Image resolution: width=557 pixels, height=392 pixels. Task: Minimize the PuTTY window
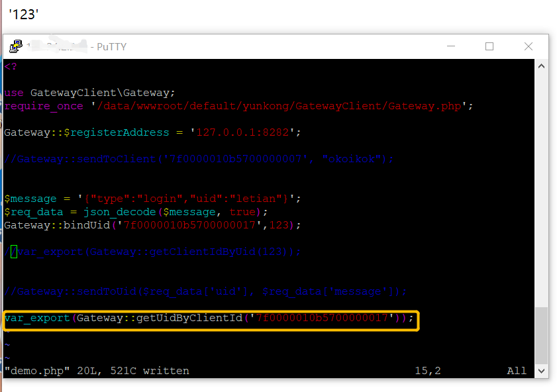pos(451,46)
